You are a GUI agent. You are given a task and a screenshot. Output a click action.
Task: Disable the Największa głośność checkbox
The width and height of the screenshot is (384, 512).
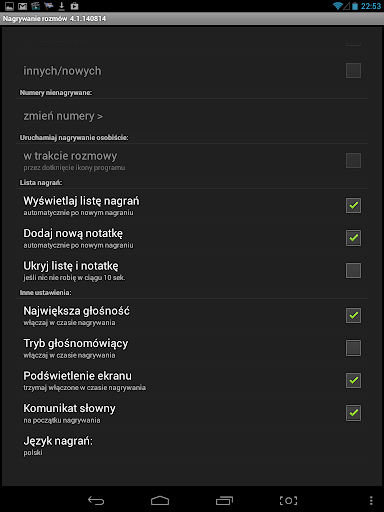353,315
